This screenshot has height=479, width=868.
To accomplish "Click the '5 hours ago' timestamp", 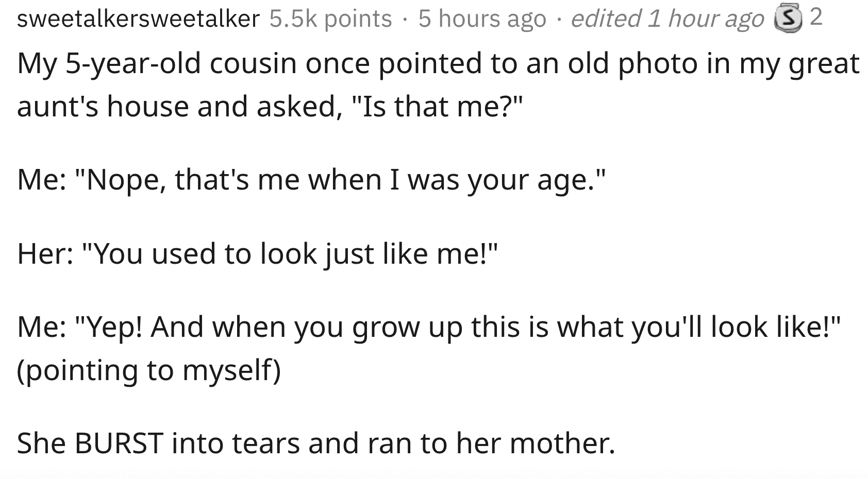I will pyautogui.click(x=482, y=19).
